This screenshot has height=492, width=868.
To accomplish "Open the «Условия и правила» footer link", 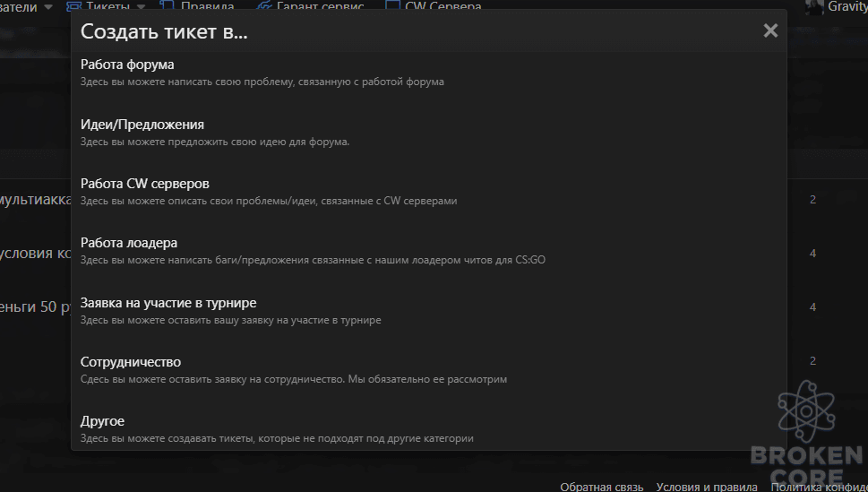I will pyautogui.click(x=707, y=487).
